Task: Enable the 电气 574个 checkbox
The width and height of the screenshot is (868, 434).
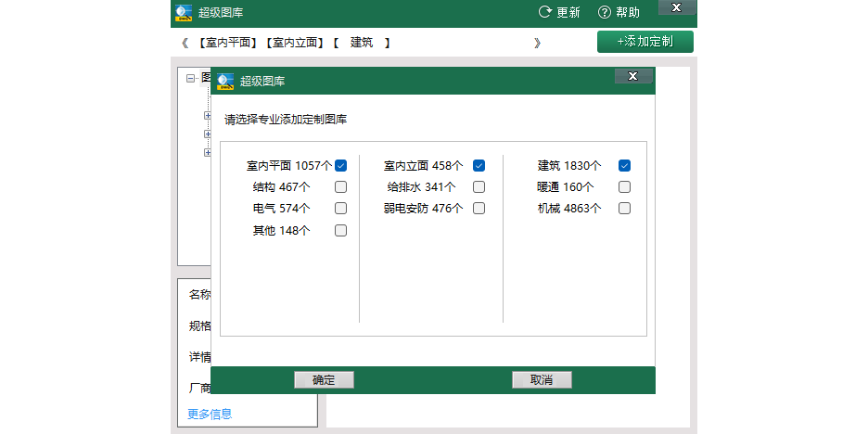Action: tap(341, 209)
